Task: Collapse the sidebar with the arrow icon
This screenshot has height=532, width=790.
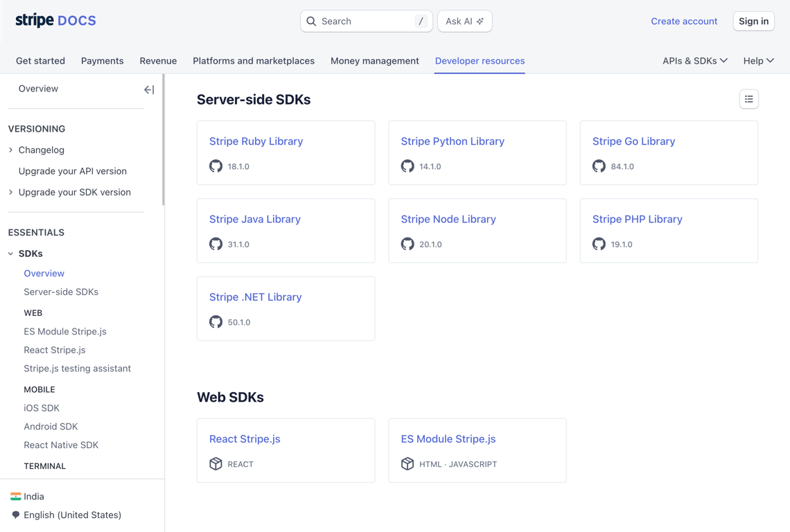Action: (149, 89)
